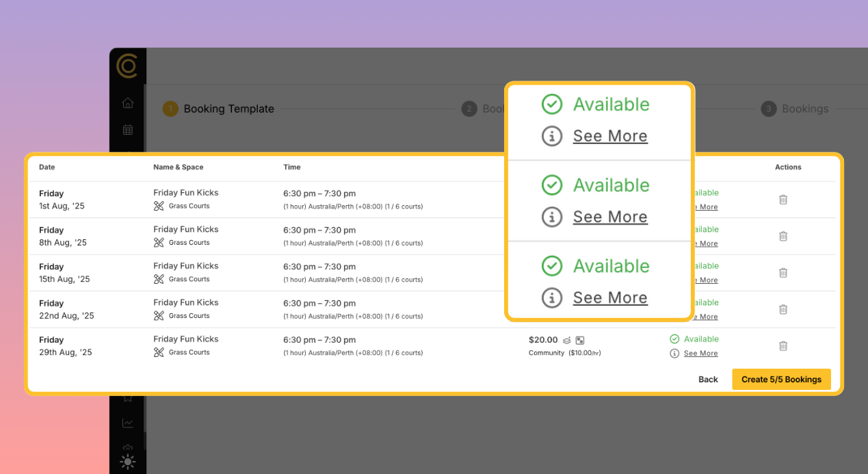The image size is (868, 474).
Task: Delete the 22nd Aug booking with trash icon
Action: point(783,309)
